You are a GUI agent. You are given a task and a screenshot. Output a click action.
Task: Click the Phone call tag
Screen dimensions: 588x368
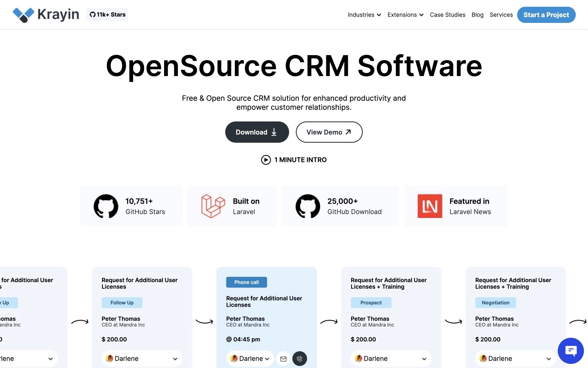click(247, 282)
